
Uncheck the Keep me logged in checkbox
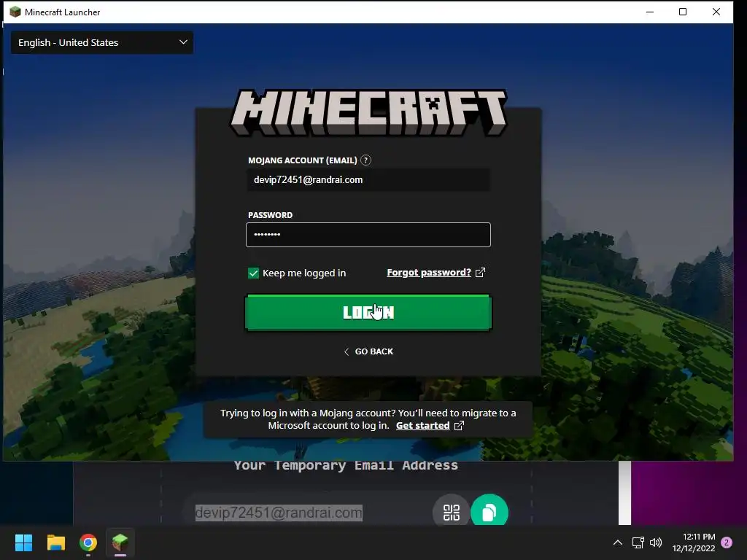click(x=253, y=273)
